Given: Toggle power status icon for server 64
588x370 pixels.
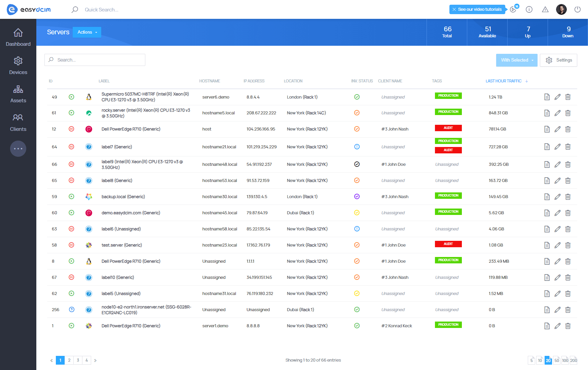Looking at the screenshot, I should click(71, 147).
